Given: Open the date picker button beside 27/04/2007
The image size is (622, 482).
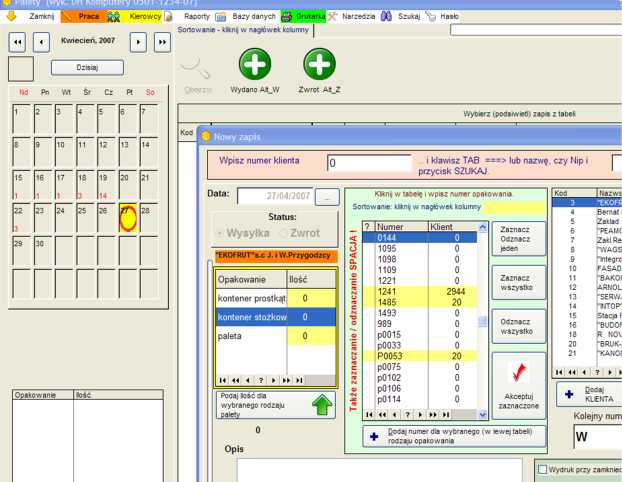Looking at the screenshot, I should click(327, 197).
